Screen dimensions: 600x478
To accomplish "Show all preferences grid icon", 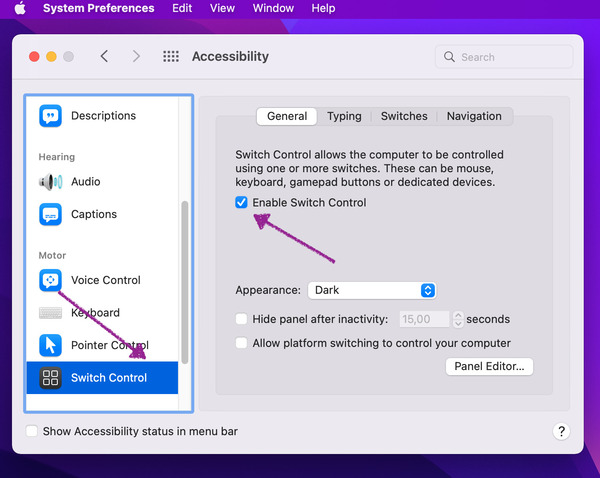I will point(171,56).
